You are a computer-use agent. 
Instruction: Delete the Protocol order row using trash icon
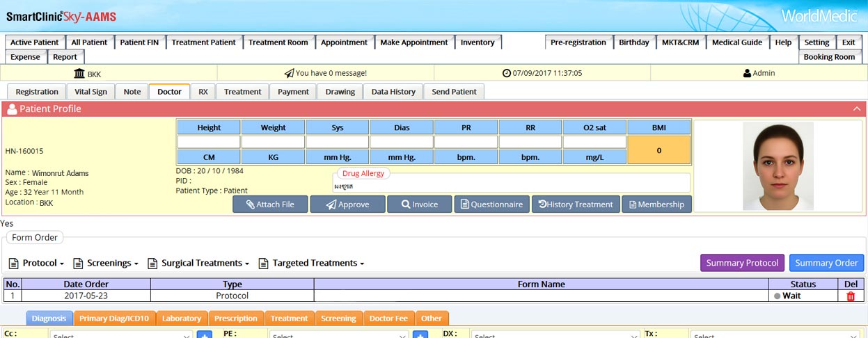850,296
